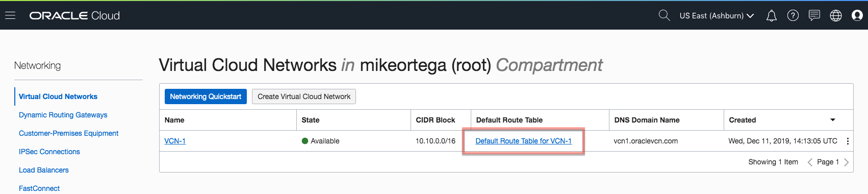Toggle the Created column sort arrow
Image resolution: width=868 pixels, height=194 pixels.
[833, 120]
